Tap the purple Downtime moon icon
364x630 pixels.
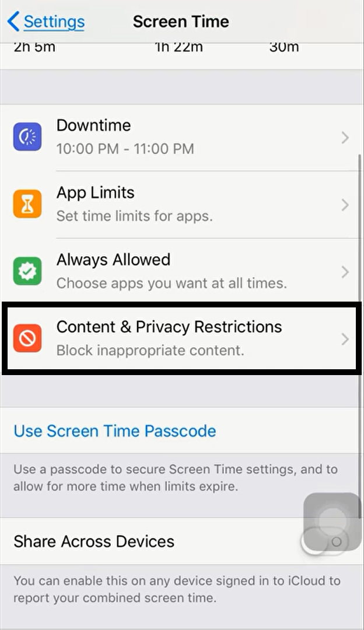pyautogui.click(x=27, y=137)
